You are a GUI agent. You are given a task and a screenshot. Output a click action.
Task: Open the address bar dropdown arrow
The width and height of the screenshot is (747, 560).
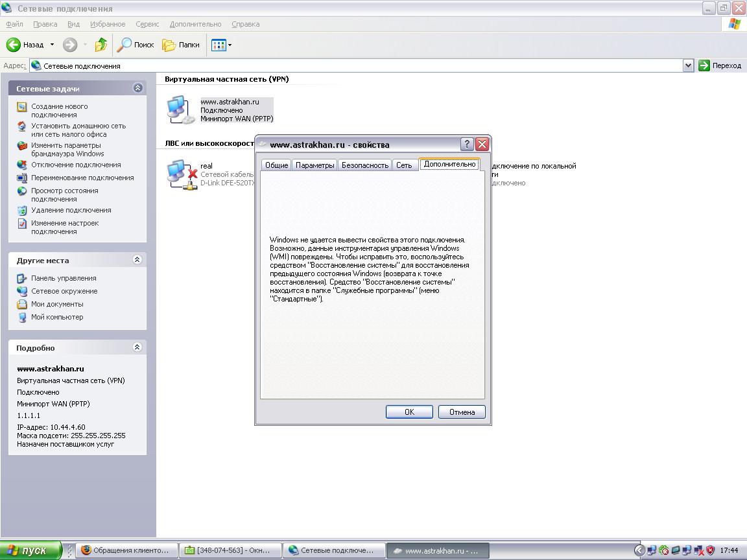point(688,65)
